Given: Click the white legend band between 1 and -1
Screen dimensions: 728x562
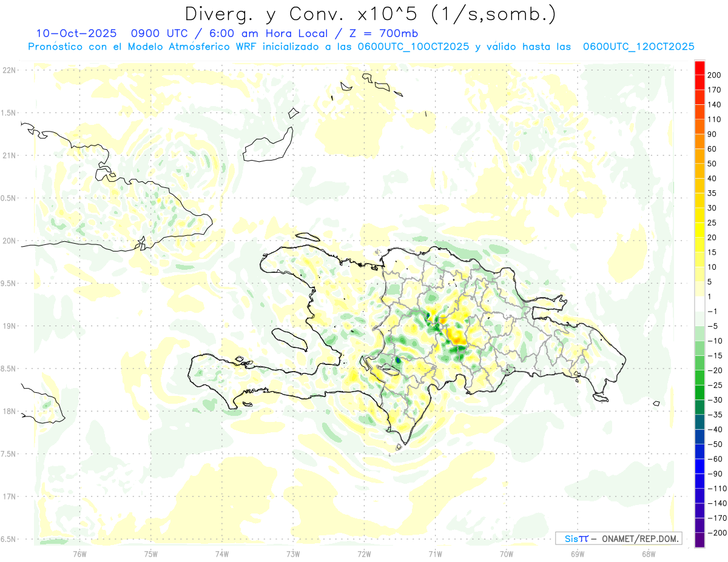Looking at the screenshot, I should pyautogui.click(x=699, y=304).
